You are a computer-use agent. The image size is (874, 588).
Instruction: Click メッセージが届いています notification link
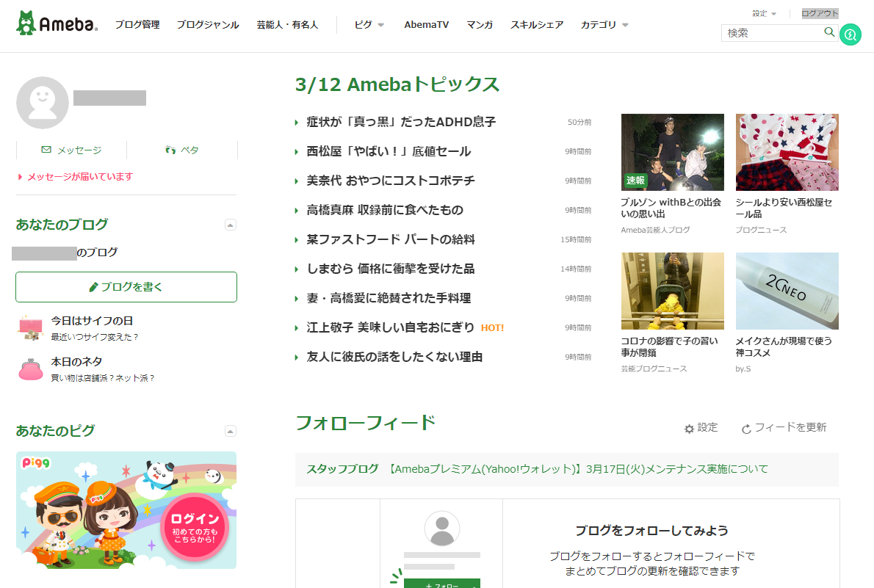80,177
